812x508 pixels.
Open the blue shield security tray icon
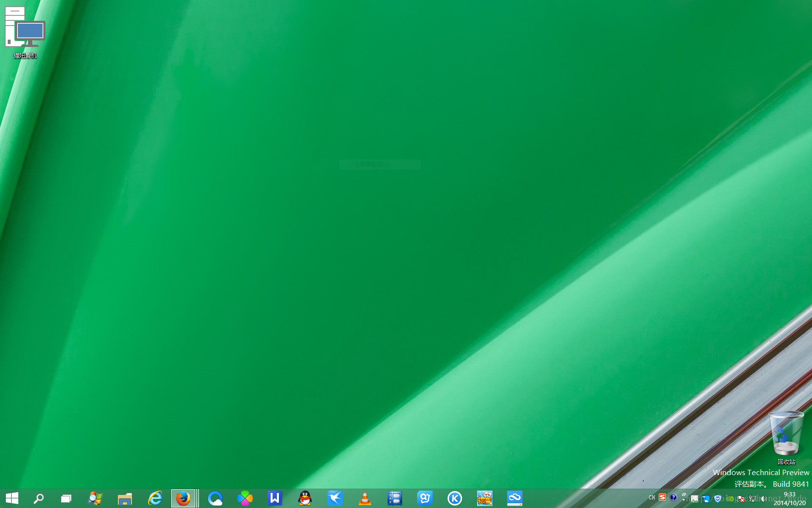coord(718,499)
